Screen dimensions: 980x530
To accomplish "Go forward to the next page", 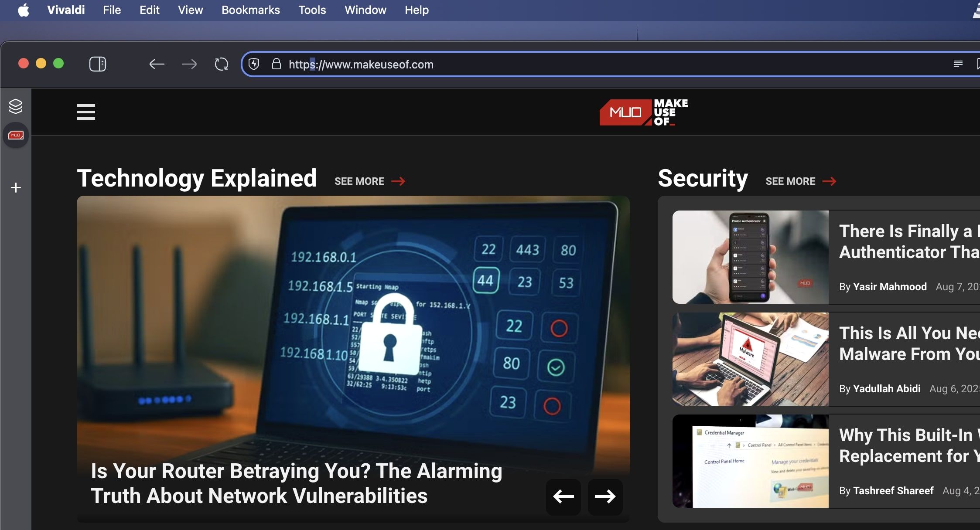I will tap(189, 65).
